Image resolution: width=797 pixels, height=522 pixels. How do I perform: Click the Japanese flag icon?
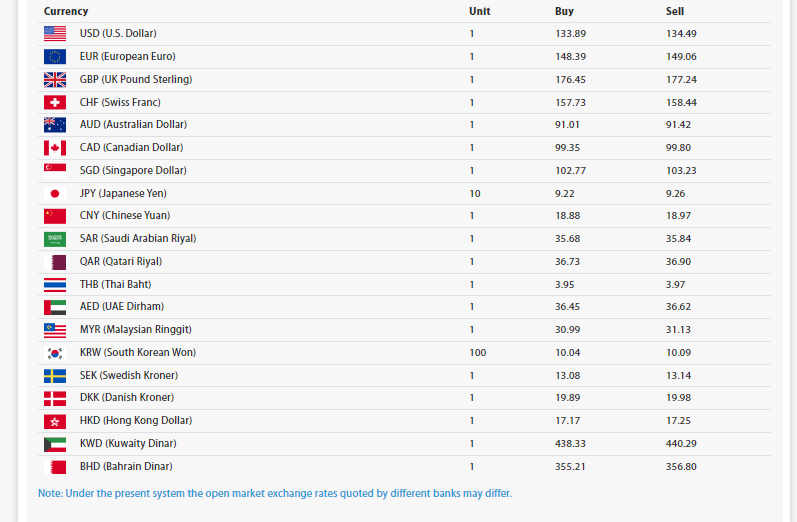[55, 193]
